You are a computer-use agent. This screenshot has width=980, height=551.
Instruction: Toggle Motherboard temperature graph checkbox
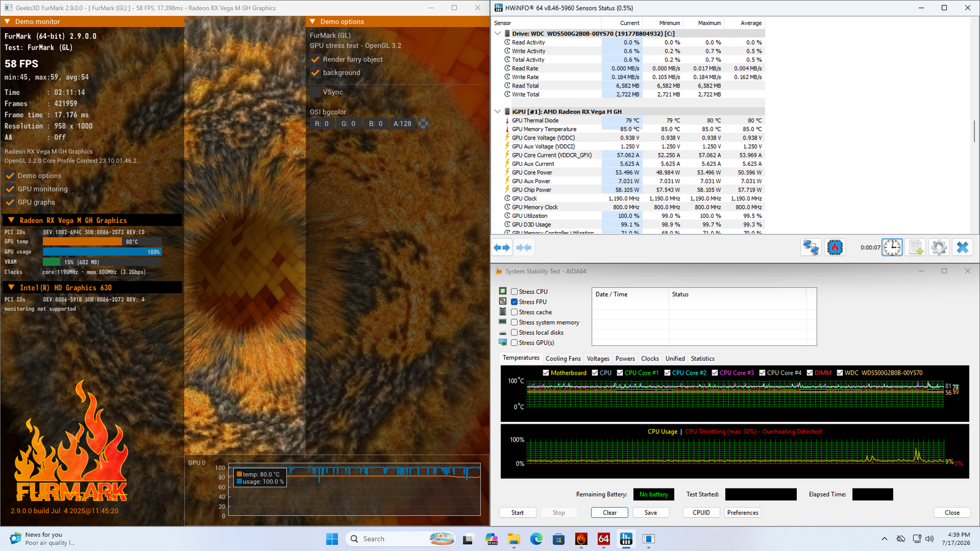click(546, 373)
